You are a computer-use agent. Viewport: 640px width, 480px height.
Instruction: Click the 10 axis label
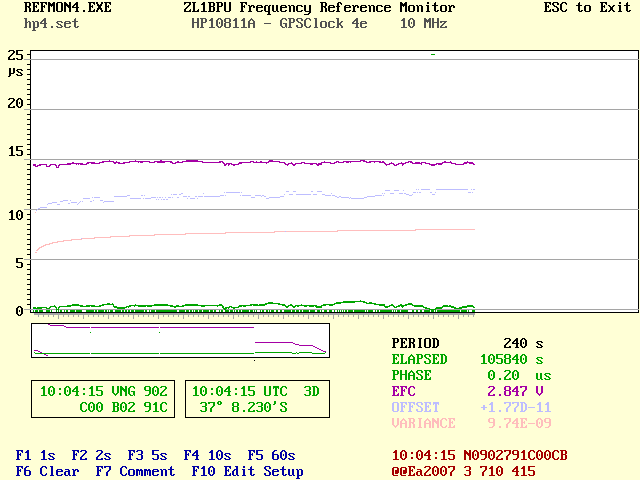pyautogui.click(x=16, y=215)
